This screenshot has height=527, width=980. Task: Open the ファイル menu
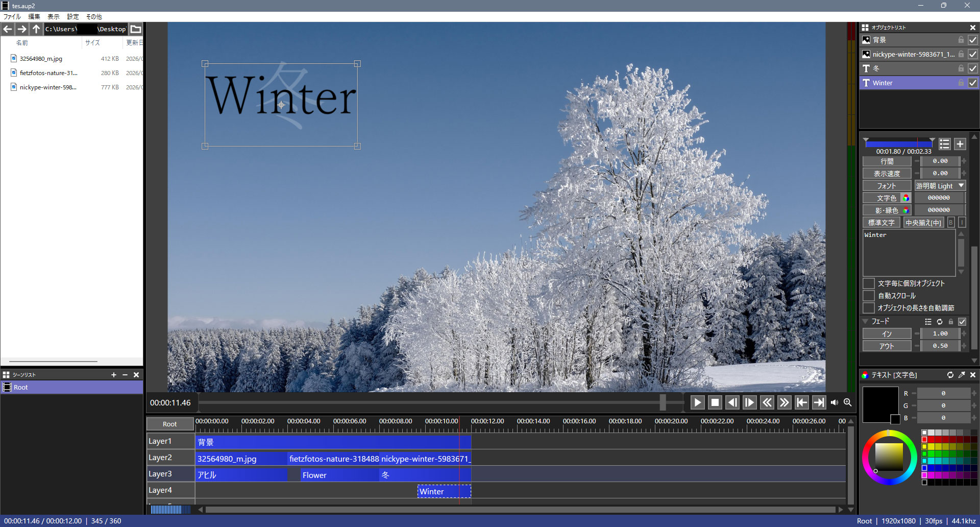[x=12, y=17]
